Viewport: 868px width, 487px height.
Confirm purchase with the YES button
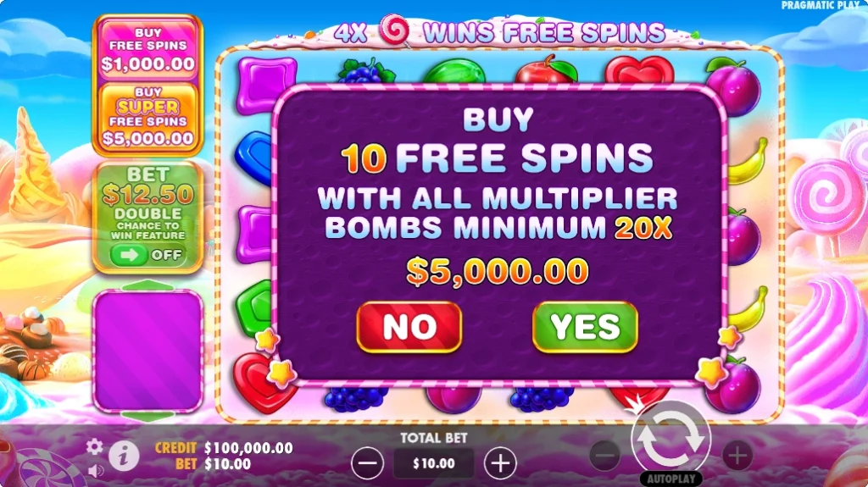tap(585, 327)
